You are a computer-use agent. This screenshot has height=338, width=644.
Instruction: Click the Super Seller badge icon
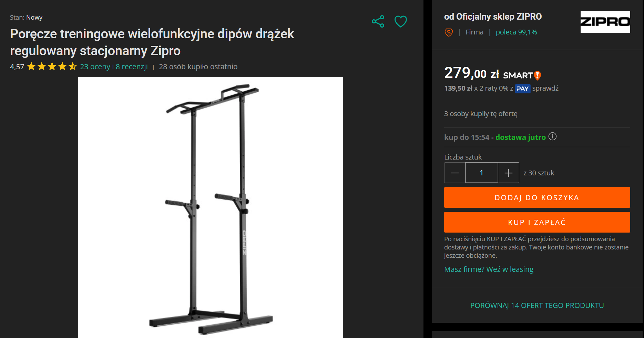coord(449,32)
